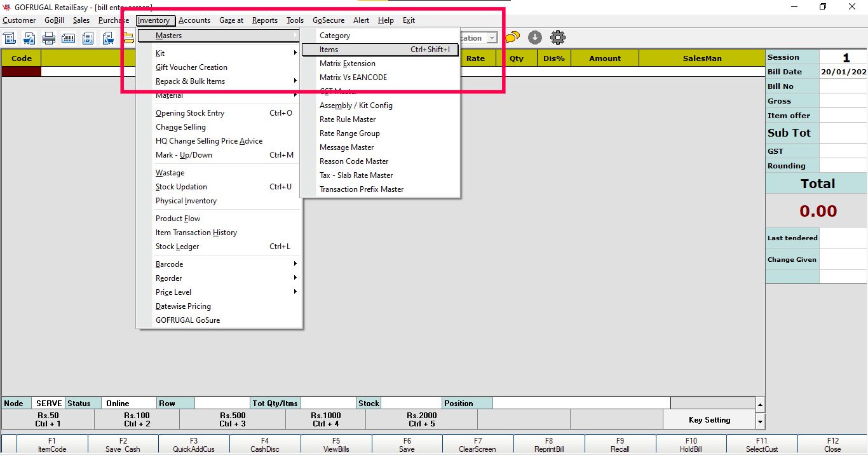Viewport: 868px width, 455px height.
Task: Click F10 HoldBill button
Action: [x=691, y=445]
